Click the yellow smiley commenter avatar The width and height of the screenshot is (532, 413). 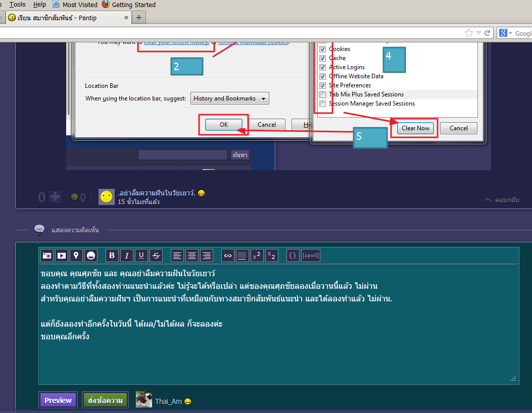tap(106, 197)
